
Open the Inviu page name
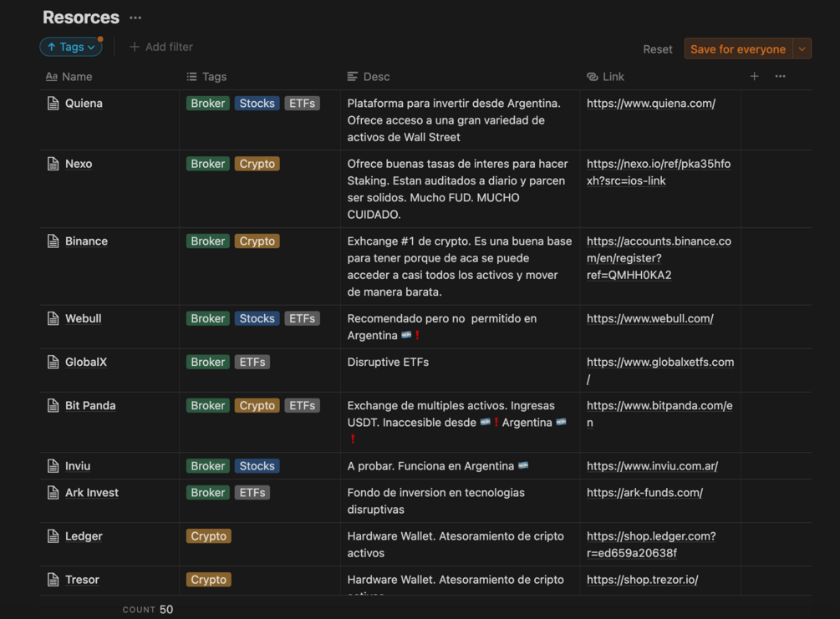coord(78,466)
